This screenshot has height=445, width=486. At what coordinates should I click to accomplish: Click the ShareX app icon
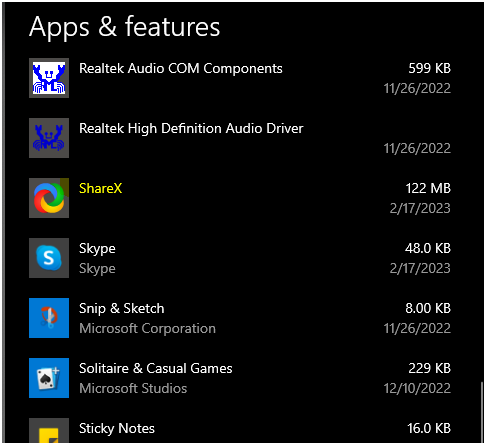tap(49, 198)
